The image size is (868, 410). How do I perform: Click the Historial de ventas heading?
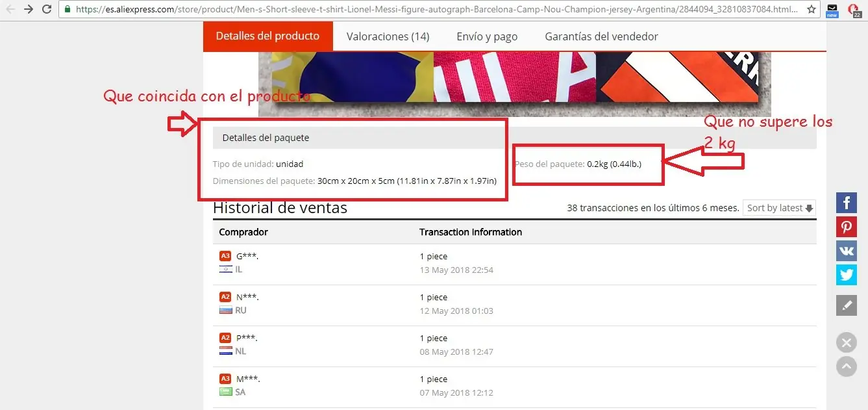[x=280, y=208]
